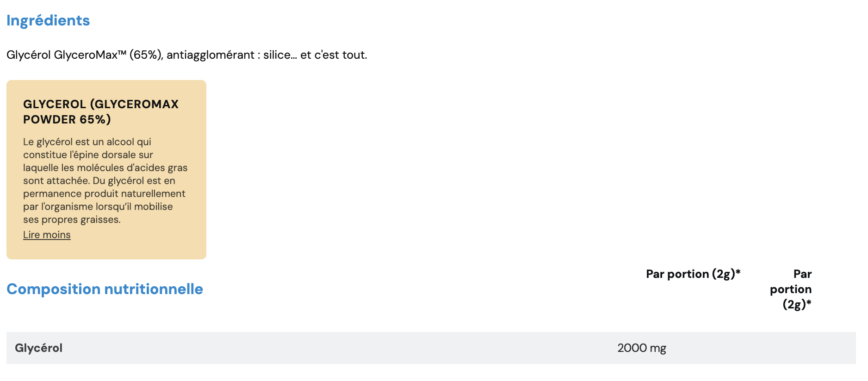The height and width of the screenshot is (381, 868).
Task: Click the "Lire moins" link
Action: point(47,235)
